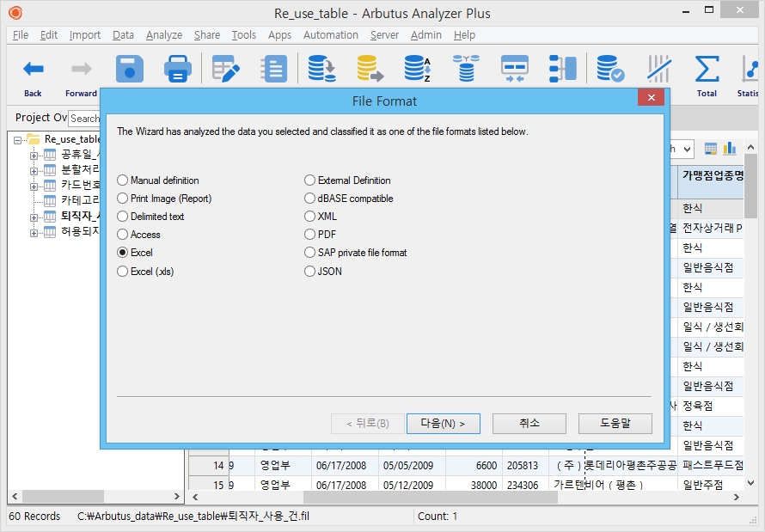
Task: Click the table horizontal scrollbar right arrow
Action: click(x=737, y=497)
